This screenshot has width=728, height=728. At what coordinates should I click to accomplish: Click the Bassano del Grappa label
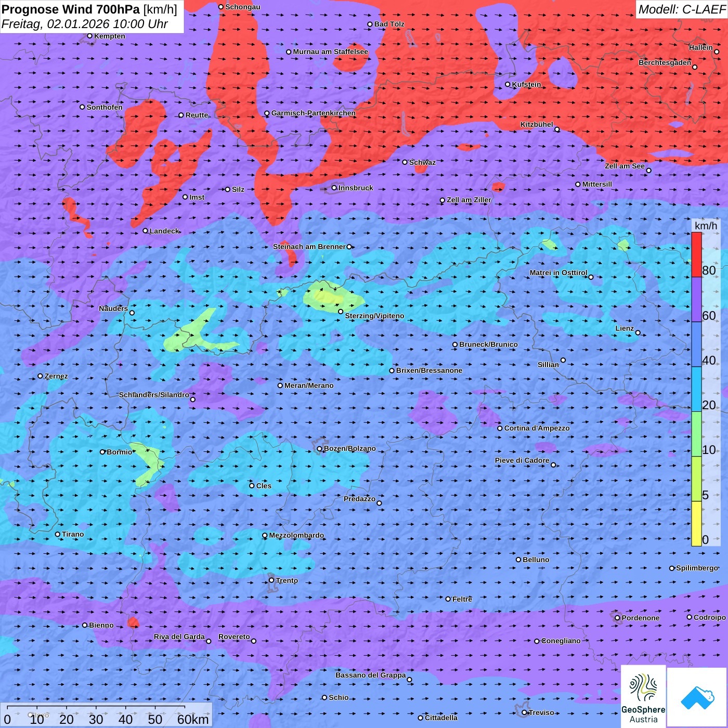pyautogui.click(x=371, y=675)
